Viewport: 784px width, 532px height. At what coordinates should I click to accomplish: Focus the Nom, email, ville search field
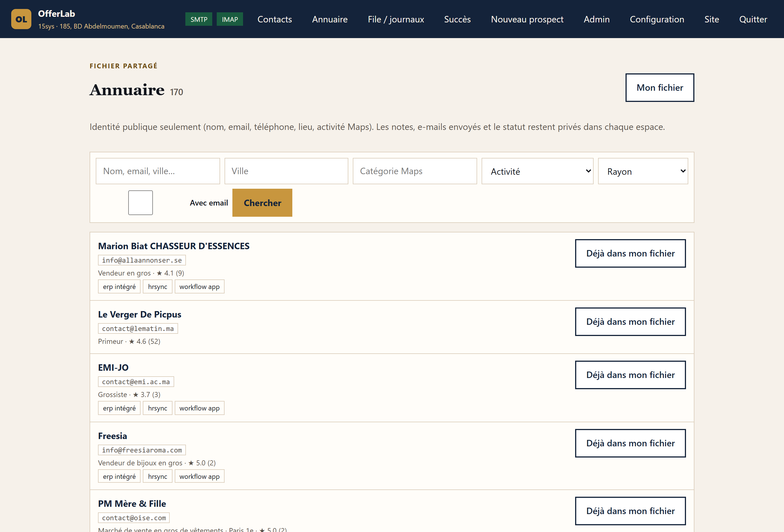pyautogui.click(x=158, y=171)
